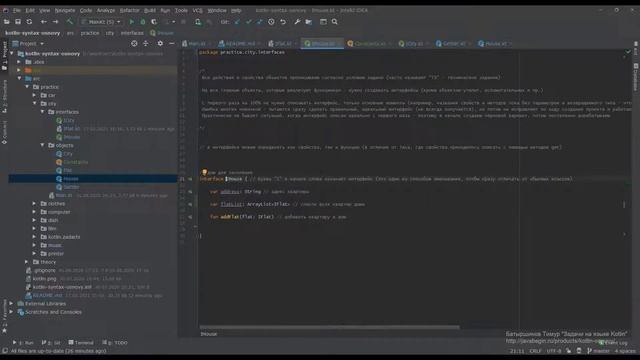This screenshot has height=360, width=640.
Task: Switch to the Constants.kt editor tab
Action: 369,44
